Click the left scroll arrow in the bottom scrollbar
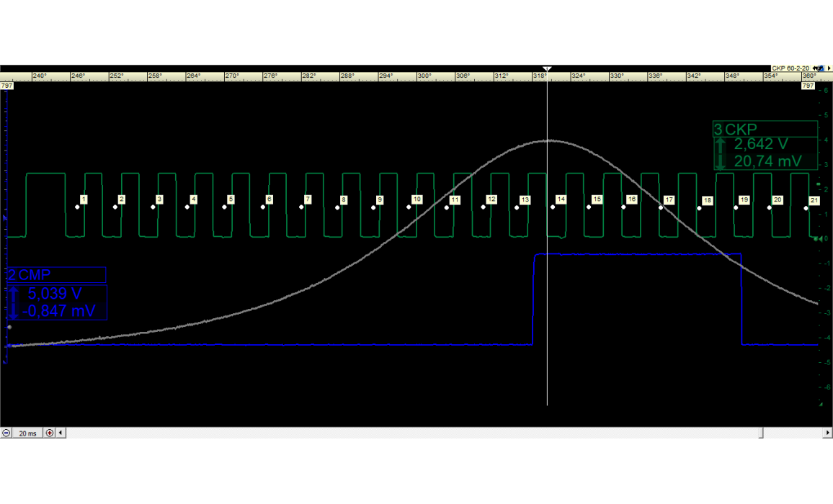 point(61,433)
